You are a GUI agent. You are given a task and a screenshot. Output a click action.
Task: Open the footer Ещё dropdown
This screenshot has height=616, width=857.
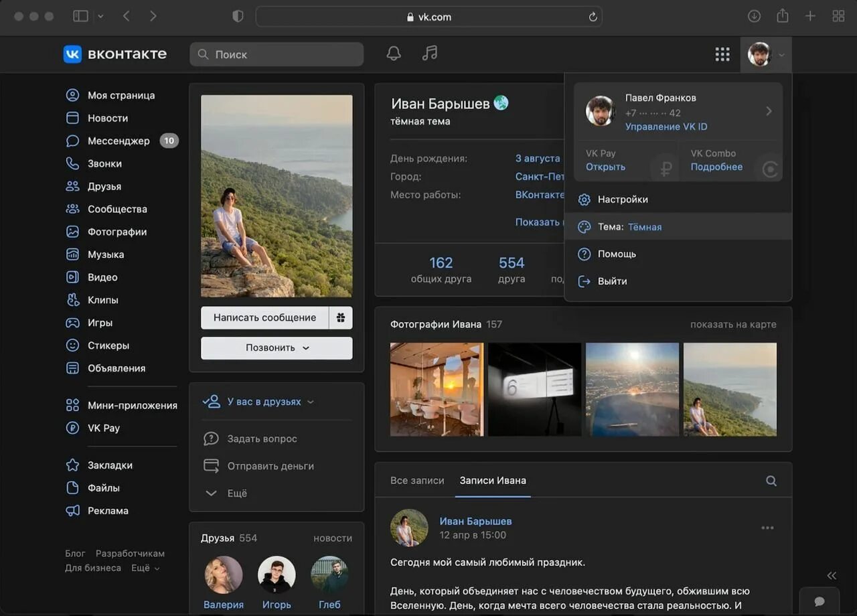pyautogui.click(x=146, y=568)
